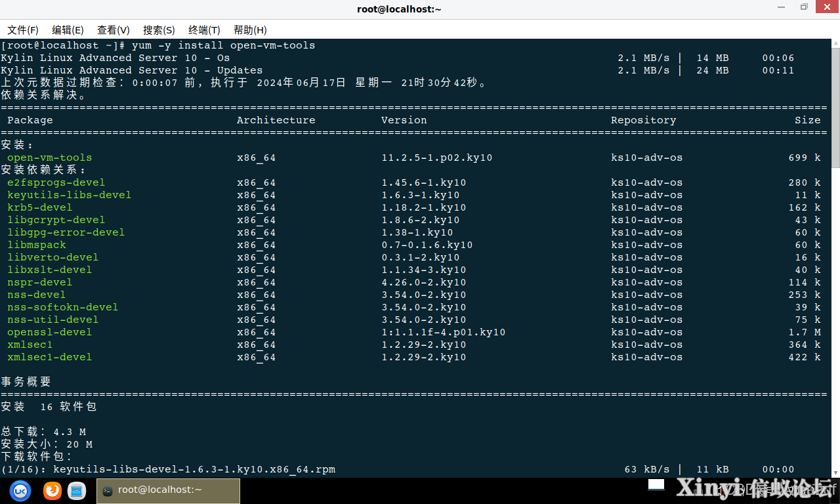Click the 下载软件包 line
The width and height of the screenshot is (840, 504).
37,457
